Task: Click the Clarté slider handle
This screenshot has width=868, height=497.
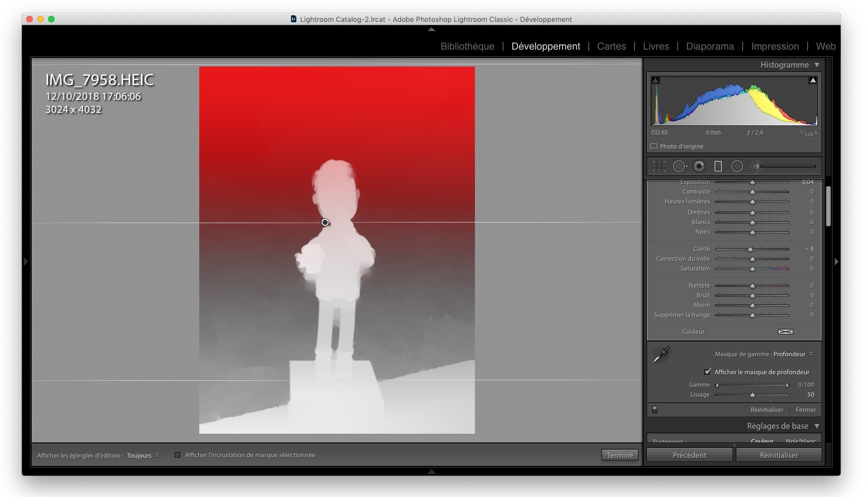Action: [x=750, y=249]
